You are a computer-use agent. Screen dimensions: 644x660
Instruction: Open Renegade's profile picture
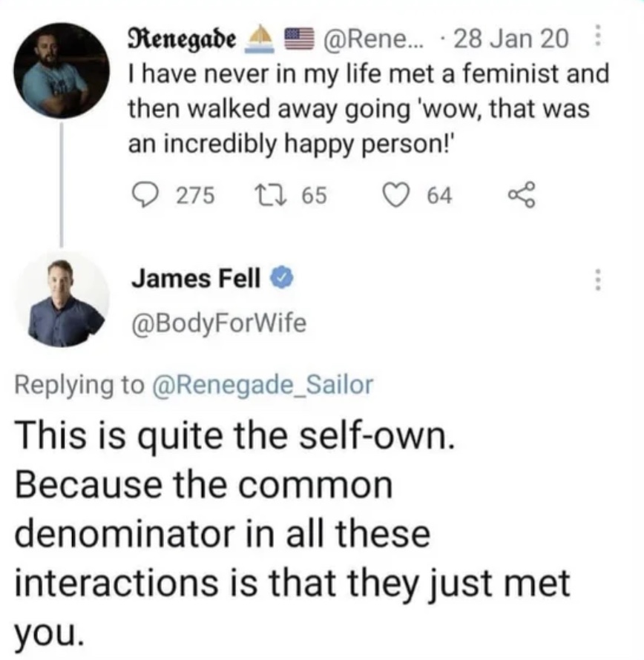(62, 70)
